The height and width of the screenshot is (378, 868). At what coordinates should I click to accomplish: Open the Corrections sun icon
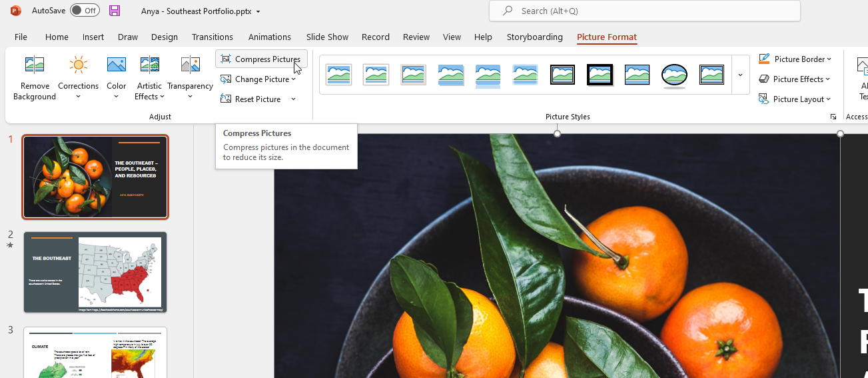78,65
